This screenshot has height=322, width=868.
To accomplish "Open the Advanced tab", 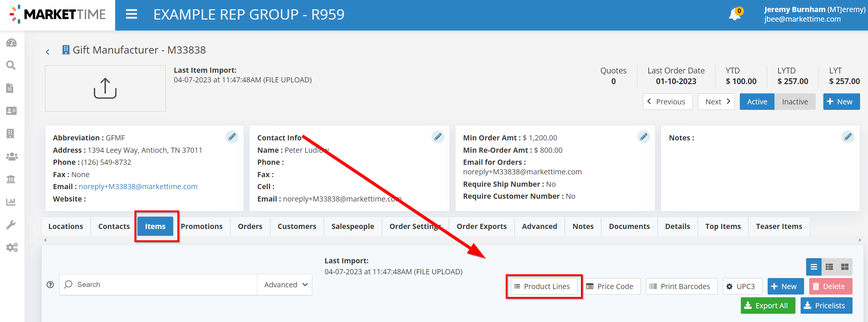I will 539,226.
